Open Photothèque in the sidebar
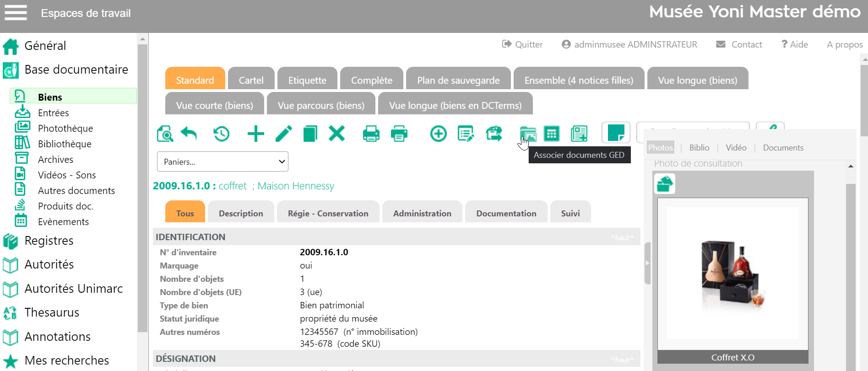The height and width of the screenshot is (371, 868). pyautogui.click(x=65, y=129)
